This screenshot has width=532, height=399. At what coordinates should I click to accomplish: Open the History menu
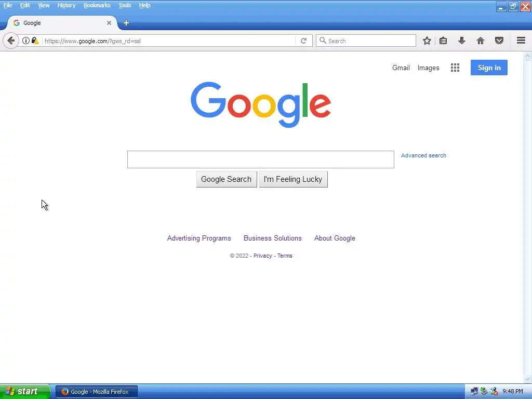click(x=66, y=5)
